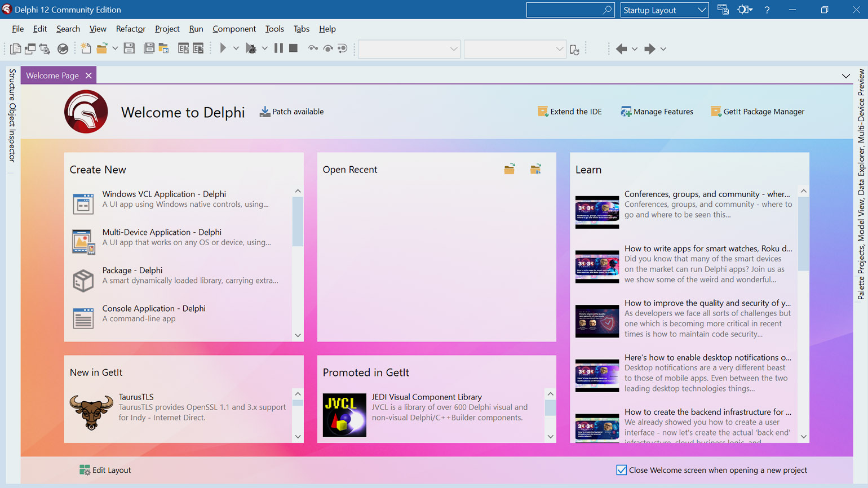The width and height of the screenshot is (868, 488).
Task: Close the Welcome Page tab
Action: [x=88, y=76]
